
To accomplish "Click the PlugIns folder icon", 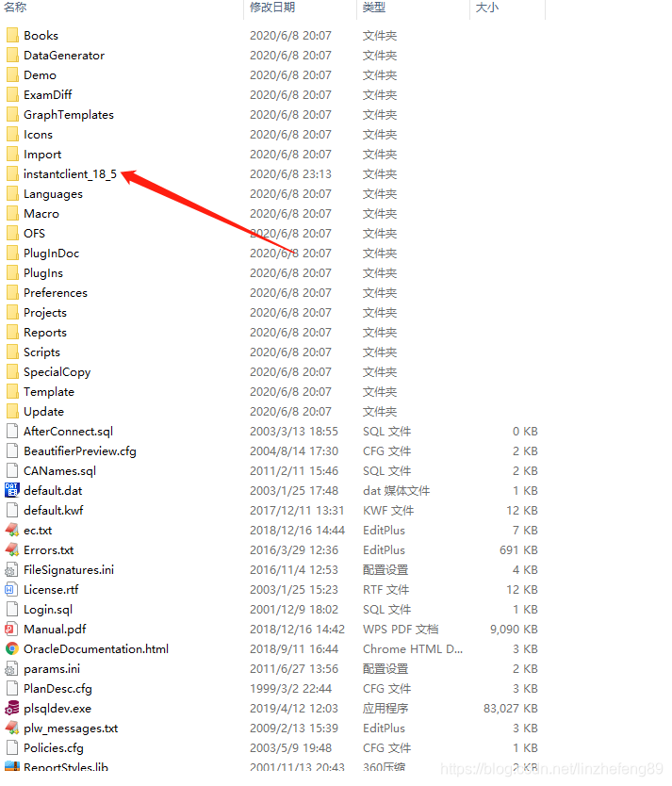I will point(12,272).
